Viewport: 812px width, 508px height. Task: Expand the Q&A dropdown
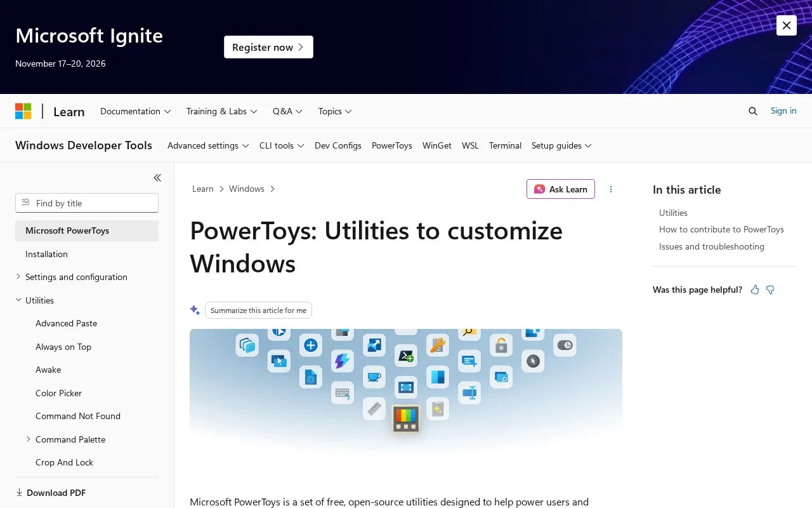tap(288, 111)
